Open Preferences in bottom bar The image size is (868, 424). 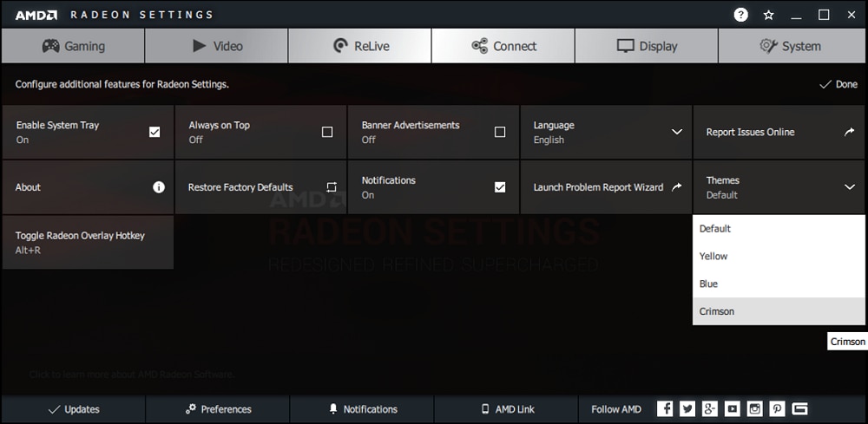218,409
